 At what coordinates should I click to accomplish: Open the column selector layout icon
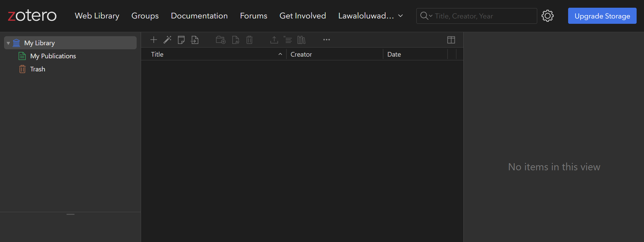(451, 40)
